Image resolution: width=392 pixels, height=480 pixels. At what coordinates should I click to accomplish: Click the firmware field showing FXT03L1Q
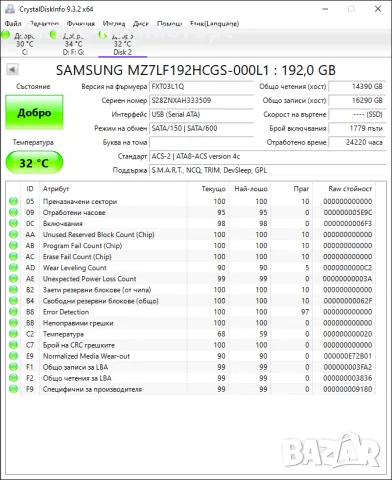(201, 87)
